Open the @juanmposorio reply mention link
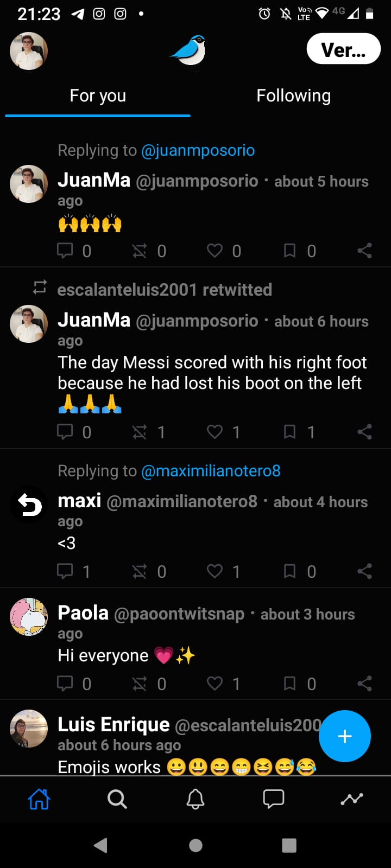Image resolution: width=391 pixels, height=868 pixels. tap(198, 150)
